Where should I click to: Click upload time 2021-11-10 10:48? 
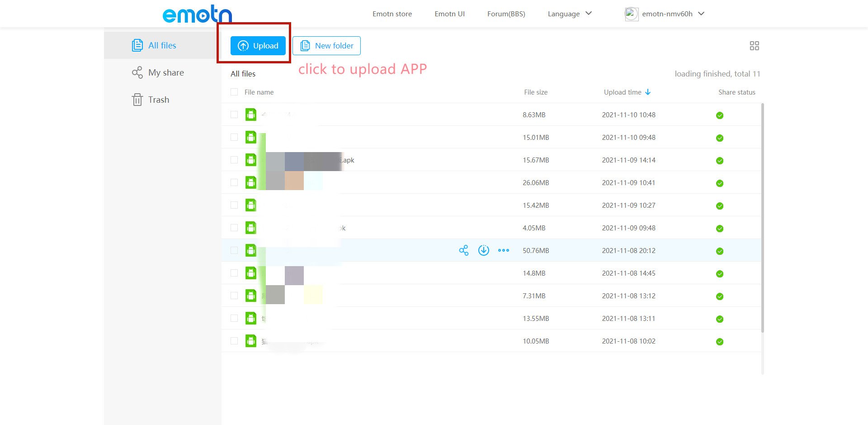628,115
